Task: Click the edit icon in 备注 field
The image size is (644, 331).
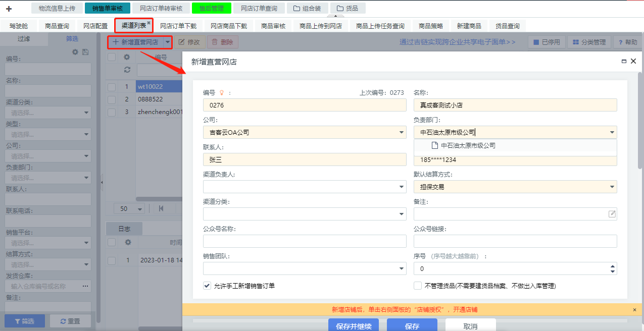Action: click(612, 214)
